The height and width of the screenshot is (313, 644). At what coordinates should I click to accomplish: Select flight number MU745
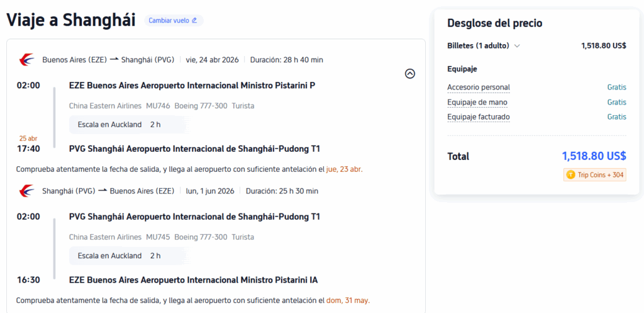[157, 237]
